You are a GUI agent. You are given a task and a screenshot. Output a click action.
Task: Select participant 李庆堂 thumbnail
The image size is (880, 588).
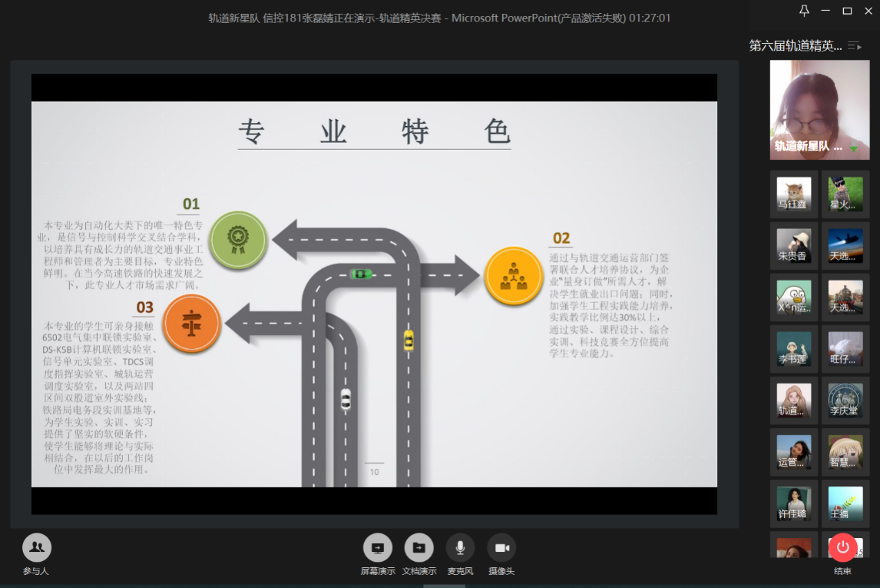tap(845, 400)
